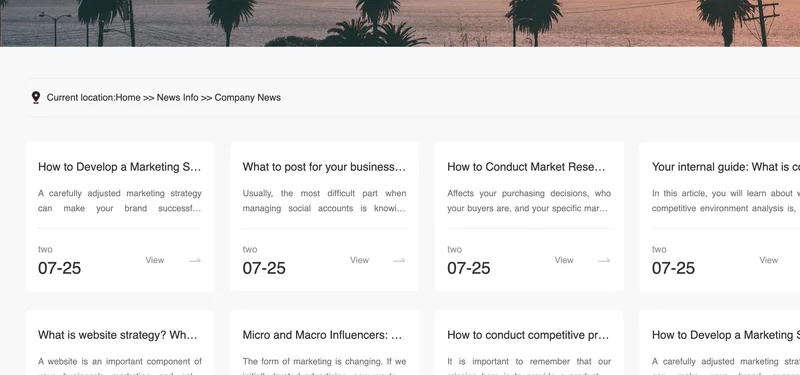The image size is (800, 375).
Task: Open Home in the breadcrumb
Action: (x=128, y=97)
